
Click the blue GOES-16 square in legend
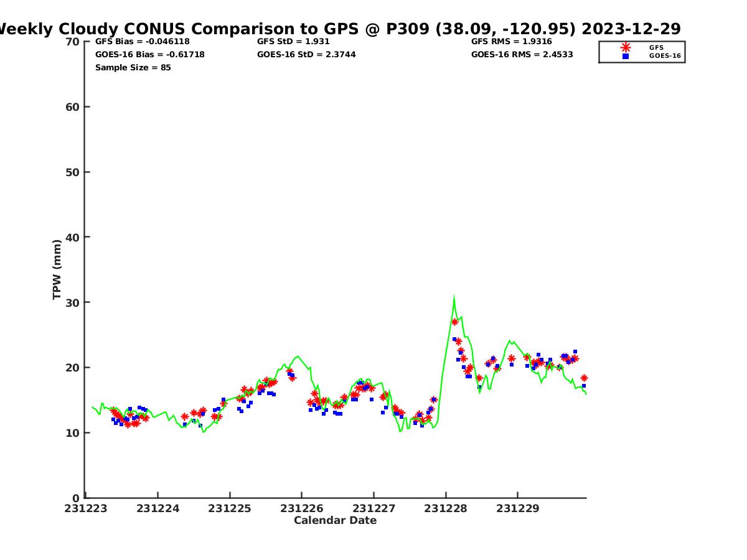pyautogui.click(x=626, y=56)
